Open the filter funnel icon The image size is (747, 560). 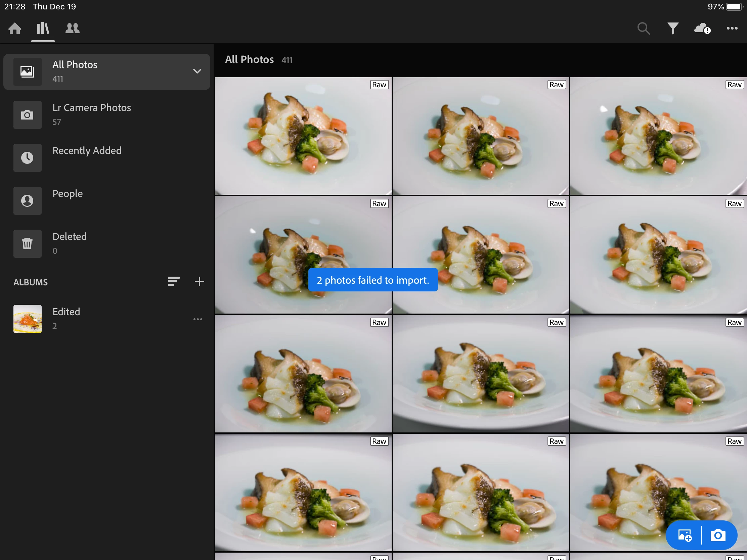(672, 29)
